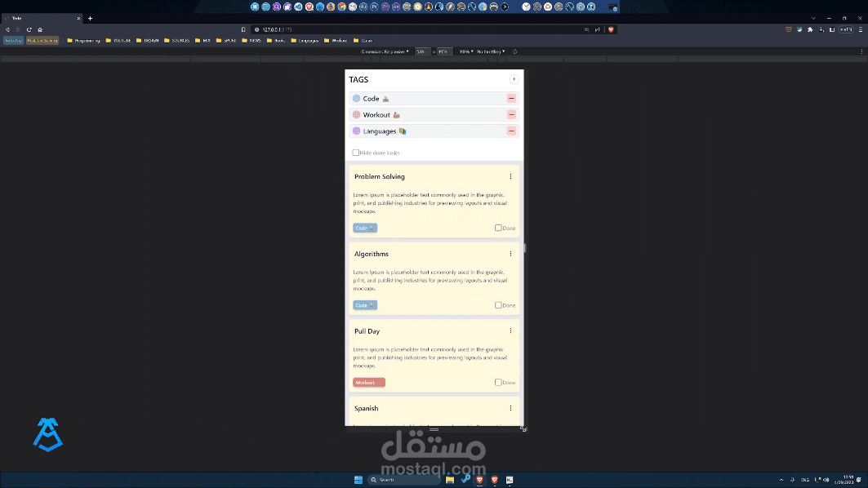The image size is (868, 488).
Task: Mark Algorithms as Done
Action: 498,305
